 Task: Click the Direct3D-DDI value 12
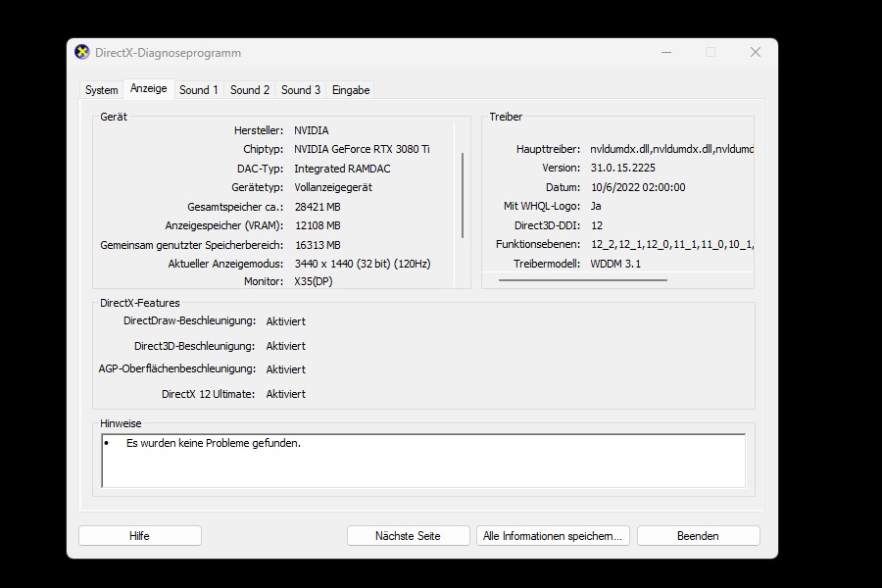coord(597,225)
